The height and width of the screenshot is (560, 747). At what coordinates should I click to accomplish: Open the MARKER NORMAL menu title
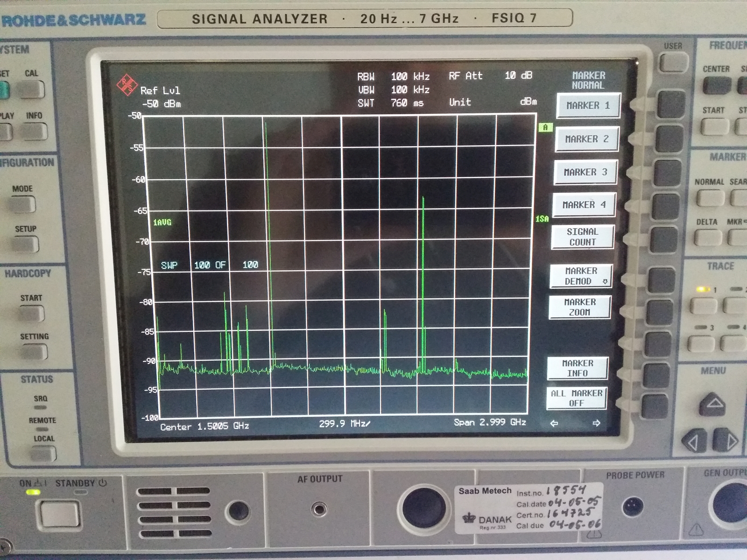588,80
